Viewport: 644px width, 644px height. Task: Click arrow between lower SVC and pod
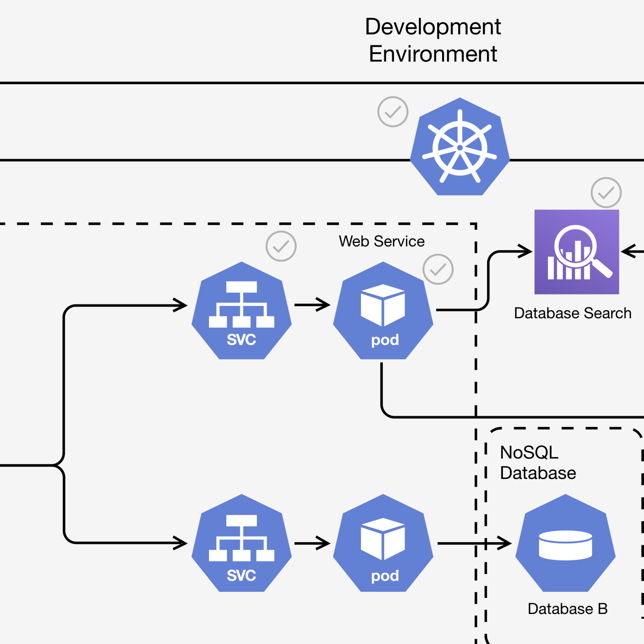click(312, 543)
